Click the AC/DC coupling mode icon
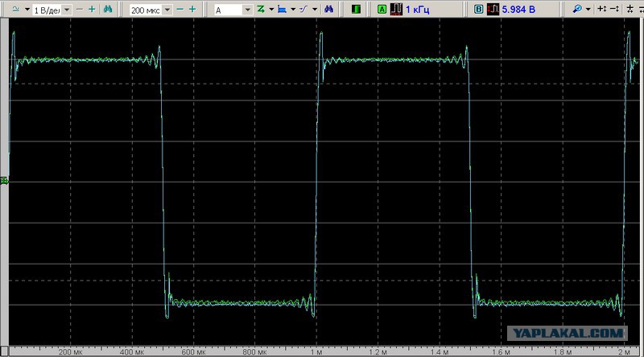The image size is (644, 357). coord(16,9)
